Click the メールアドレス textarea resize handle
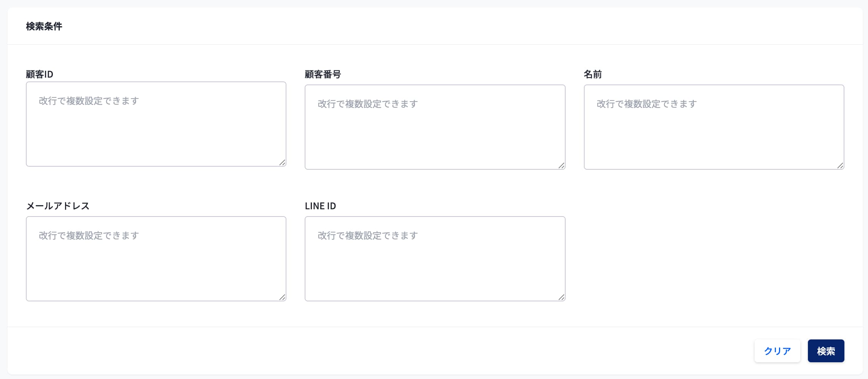This screenshot has height=379, width=868. point(282,297)
